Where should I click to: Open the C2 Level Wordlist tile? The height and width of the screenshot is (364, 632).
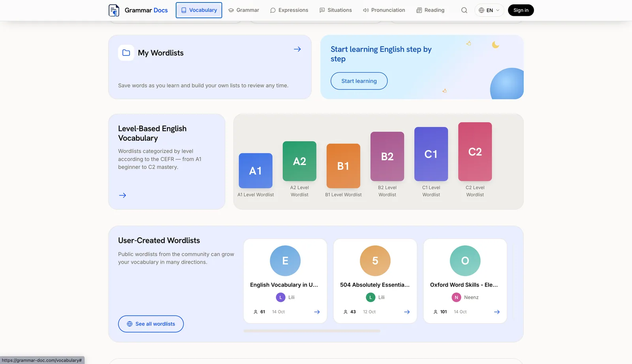[475, 159]
